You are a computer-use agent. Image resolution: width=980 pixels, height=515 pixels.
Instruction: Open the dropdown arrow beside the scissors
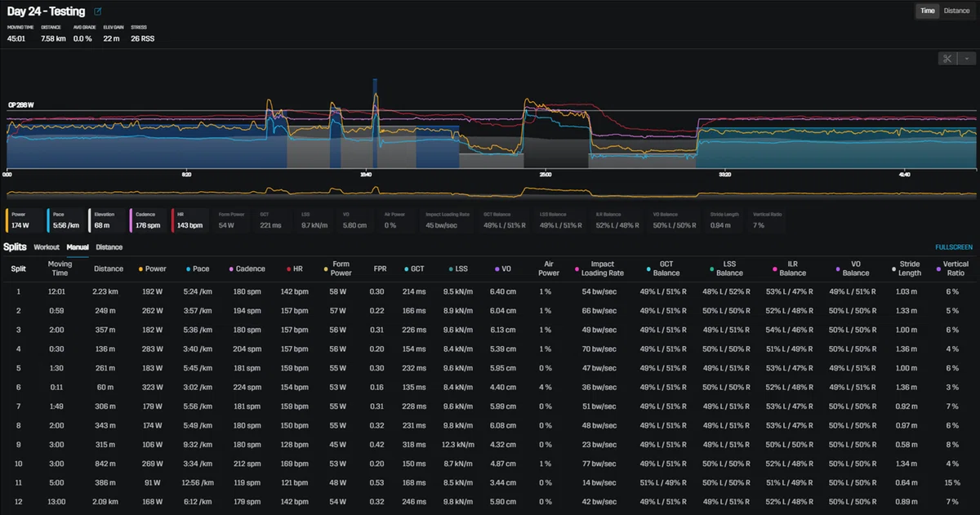coord(967,59)
